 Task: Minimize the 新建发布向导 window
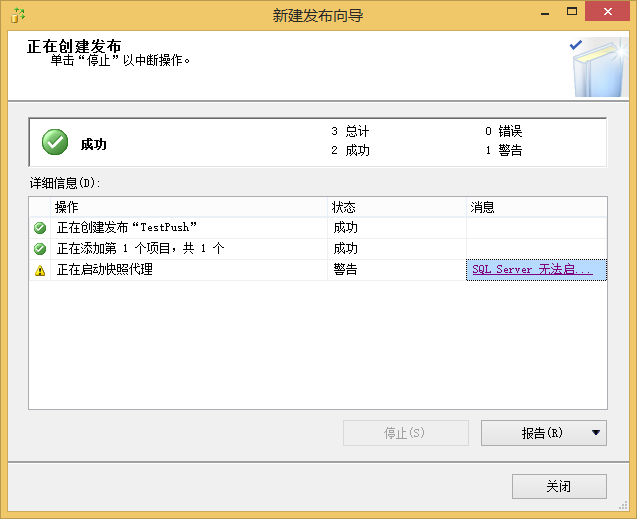tap(545, 12)
